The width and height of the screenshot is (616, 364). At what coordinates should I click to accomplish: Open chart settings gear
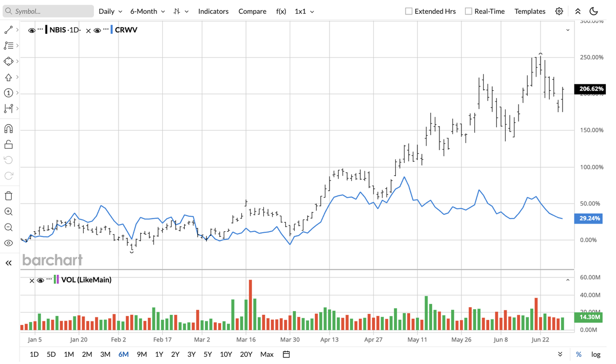coord(559,11)
